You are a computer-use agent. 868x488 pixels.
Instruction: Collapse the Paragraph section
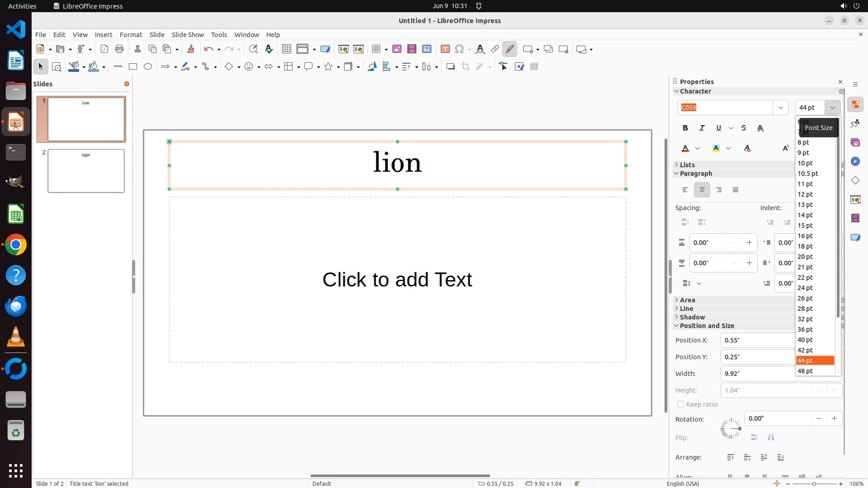click(695, 174)
